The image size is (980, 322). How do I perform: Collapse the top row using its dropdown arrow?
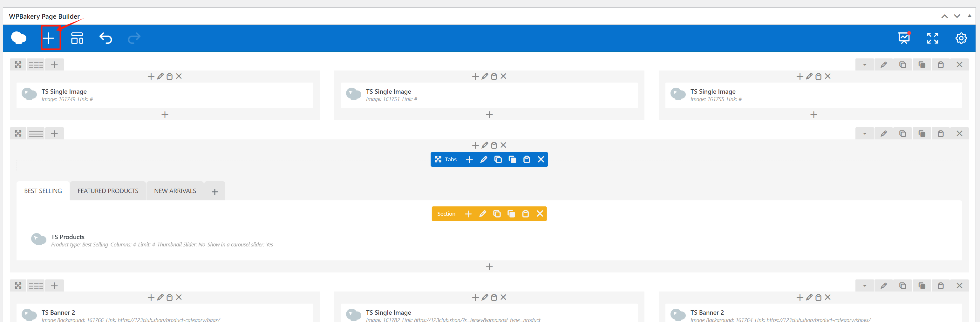tap(864, 64)
